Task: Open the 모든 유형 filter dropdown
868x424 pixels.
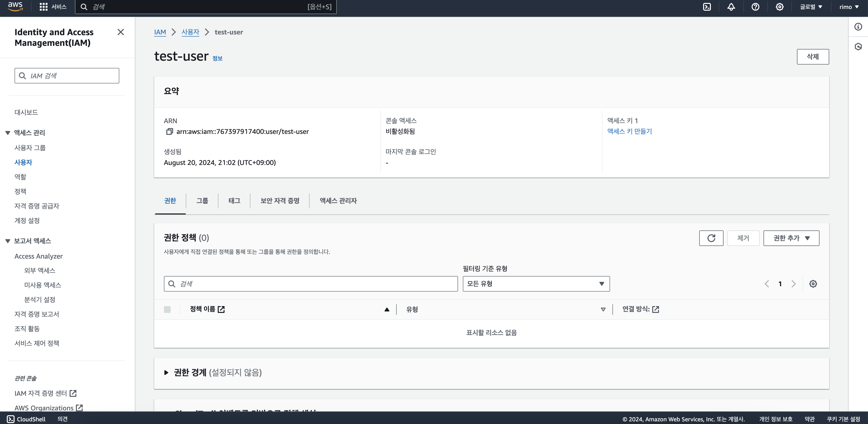Action: pos(536,284)
